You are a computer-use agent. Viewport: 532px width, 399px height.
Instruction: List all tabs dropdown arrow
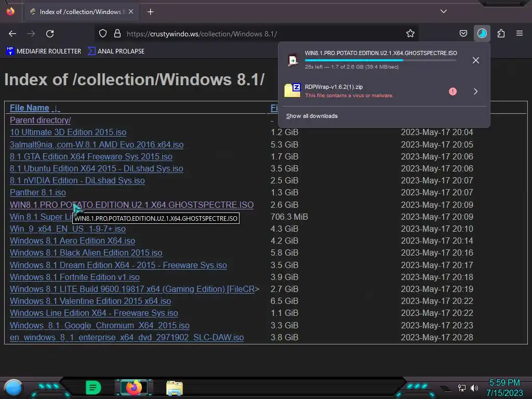(444, 11)
